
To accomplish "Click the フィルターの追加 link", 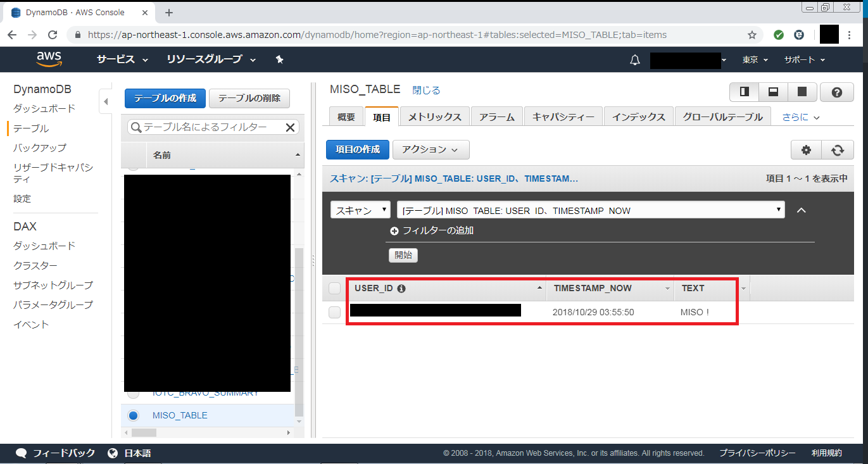I will point(432,230).
